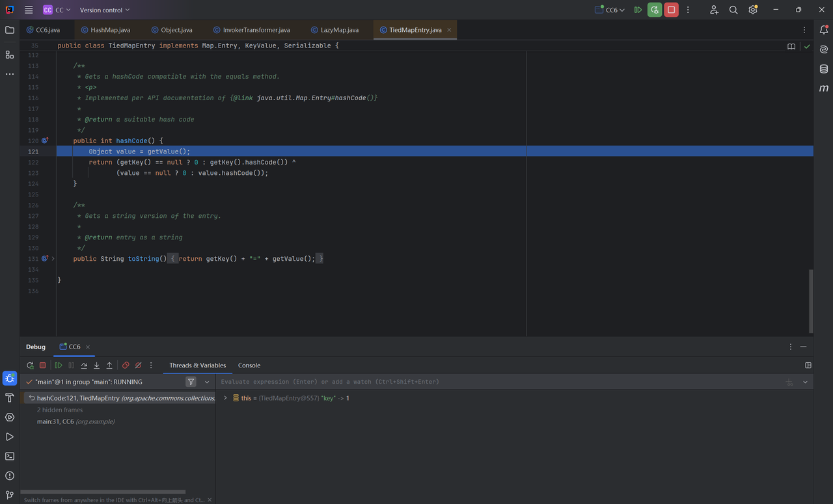The height and width of the screenshot is (504, 833).
Task: Show the 2 hidden frames
Action: 60,410
